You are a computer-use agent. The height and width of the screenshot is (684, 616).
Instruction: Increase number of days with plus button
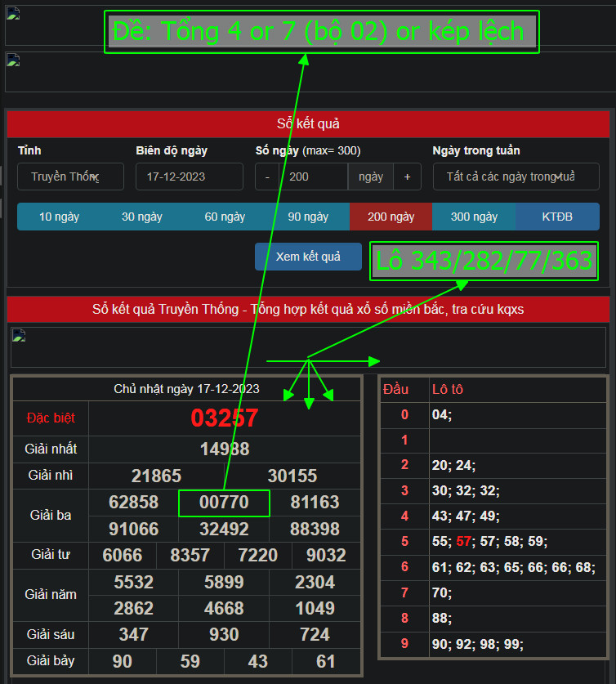tap(407, 177)
